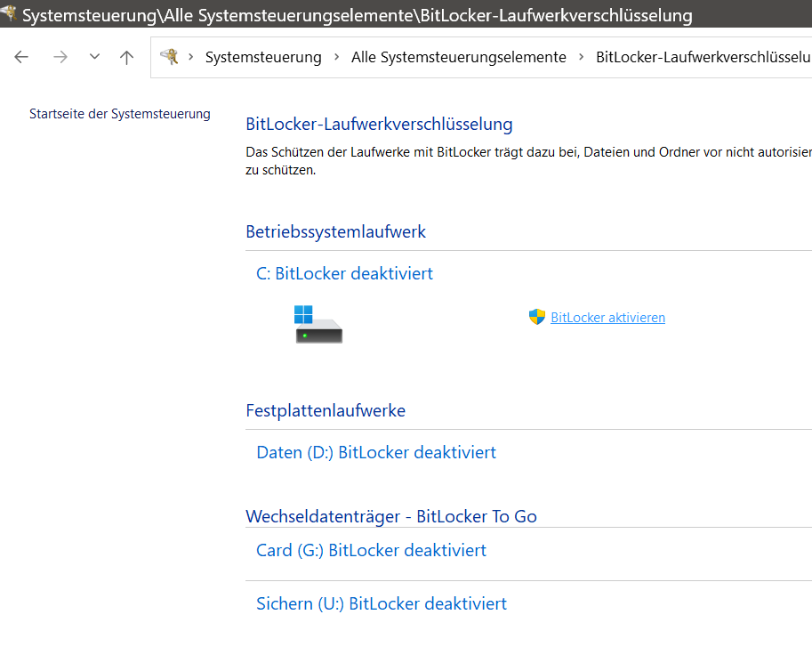Click BitLocker aktivieren link

coord(607,318)
